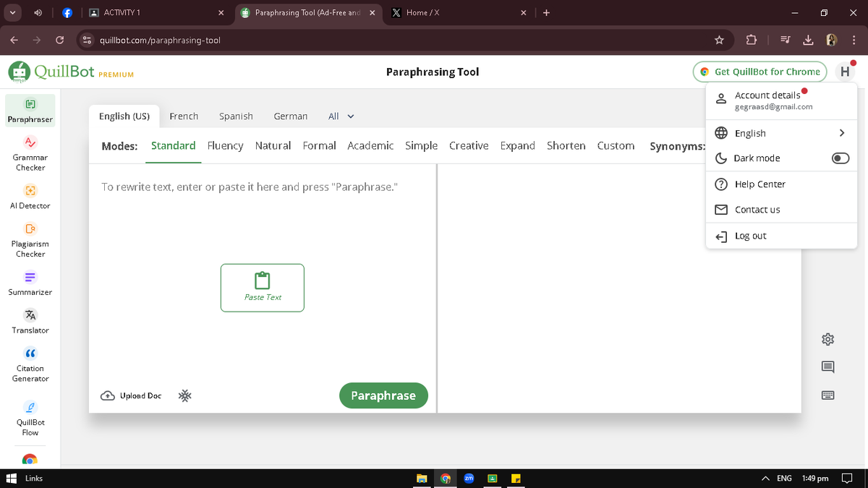Open the Chrome three-dot menu

(x=854, y=40)
